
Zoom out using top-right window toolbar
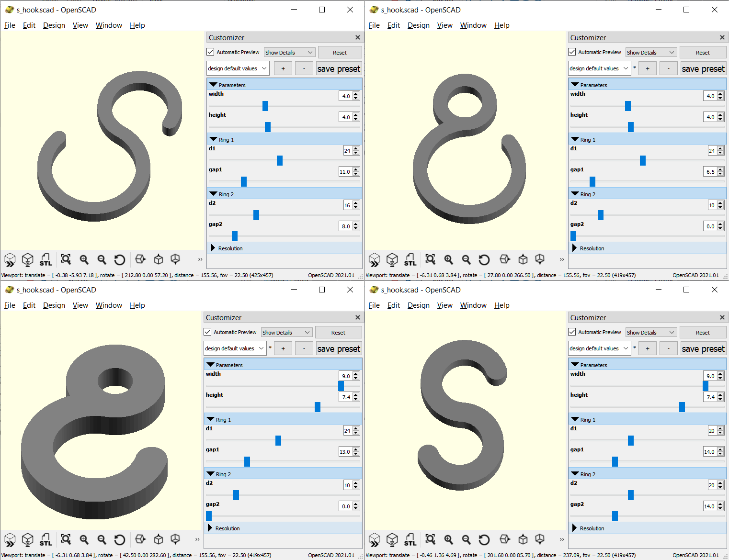(x=466, y=260)
